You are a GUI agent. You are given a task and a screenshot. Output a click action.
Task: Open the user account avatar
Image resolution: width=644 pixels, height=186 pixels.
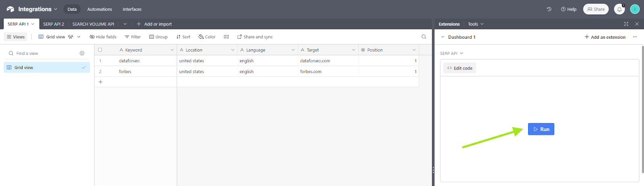pyautogui.click(x=635, y=9)
